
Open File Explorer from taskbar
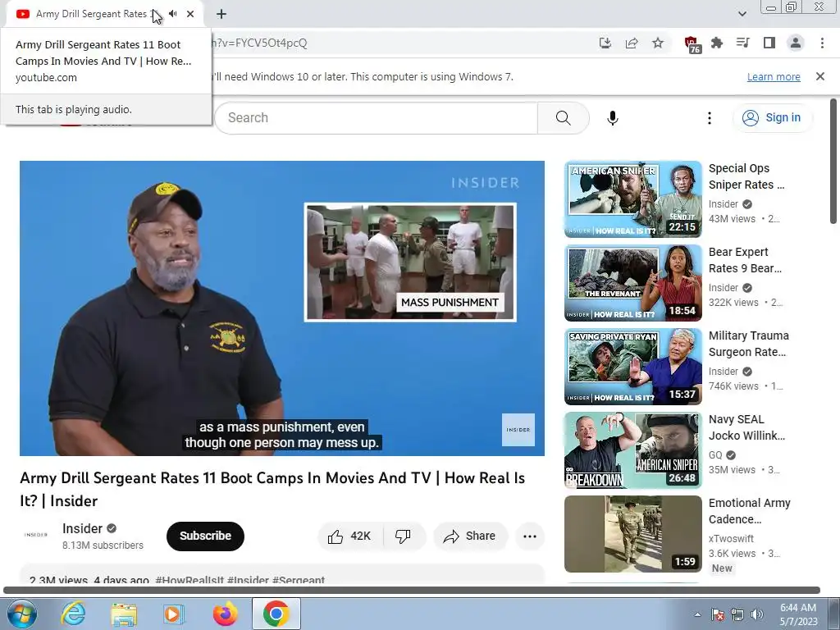pos(124,614)
